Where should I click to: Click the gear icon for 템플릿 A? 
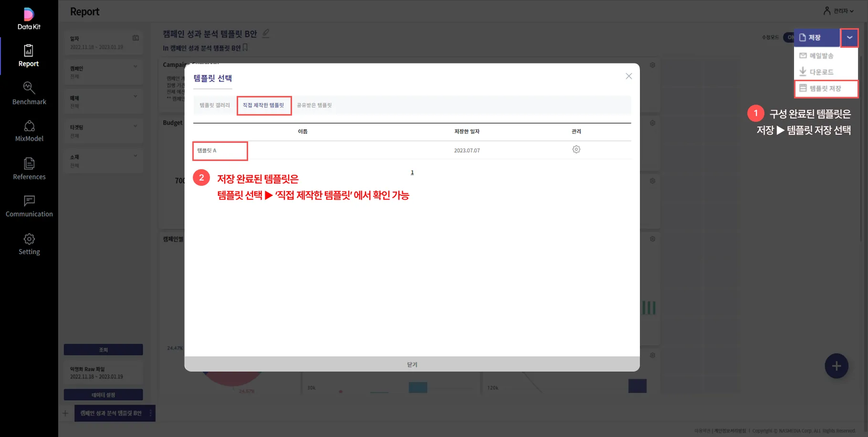pos(576,149)
